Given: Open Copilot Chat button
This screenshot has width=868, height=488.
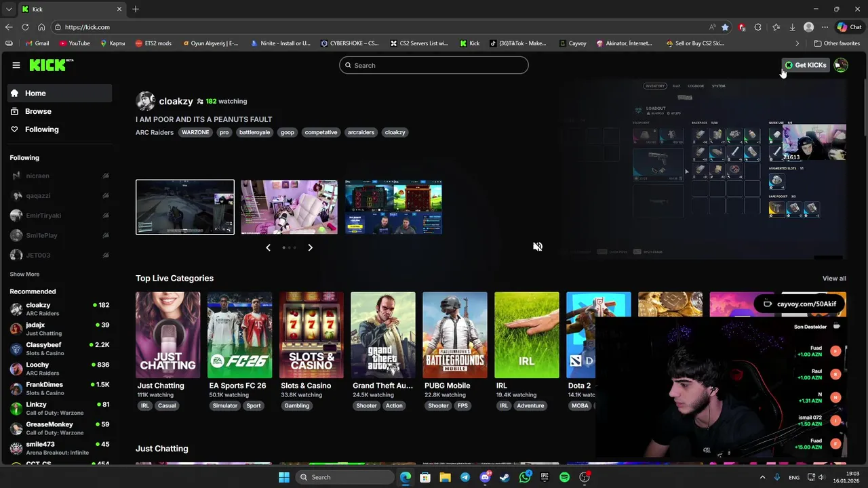Looking at the screenshot, I should pos(850,27).
